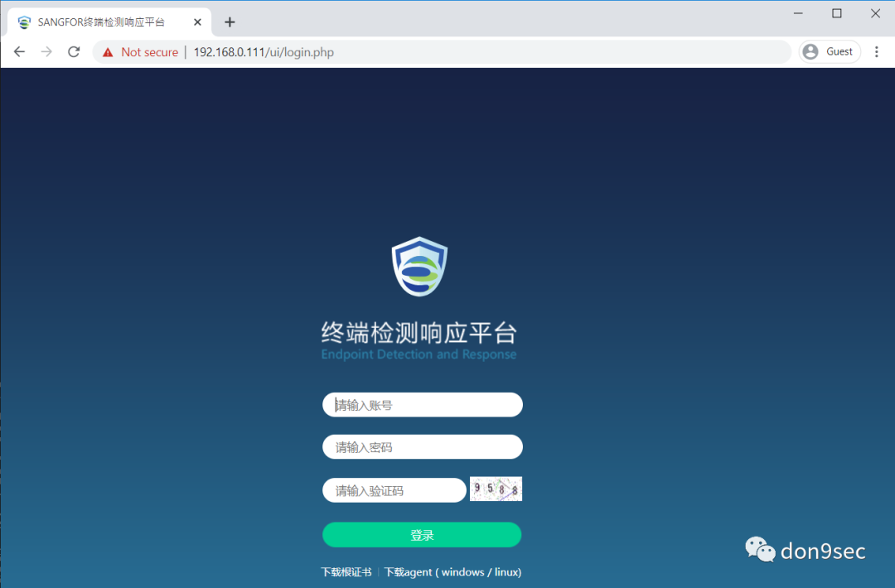Open the Guest profile button
This screenshot has height=588, width=895.
(830, 52)
